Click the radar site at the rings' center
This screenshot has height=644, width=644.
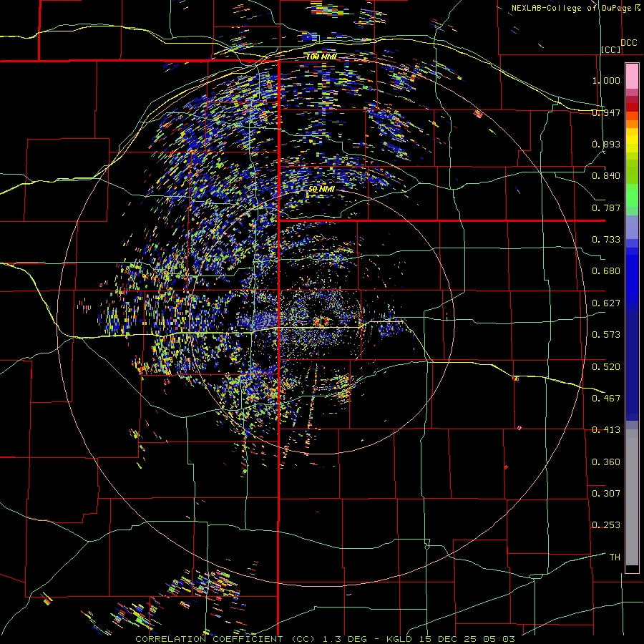tap(321, 321)
